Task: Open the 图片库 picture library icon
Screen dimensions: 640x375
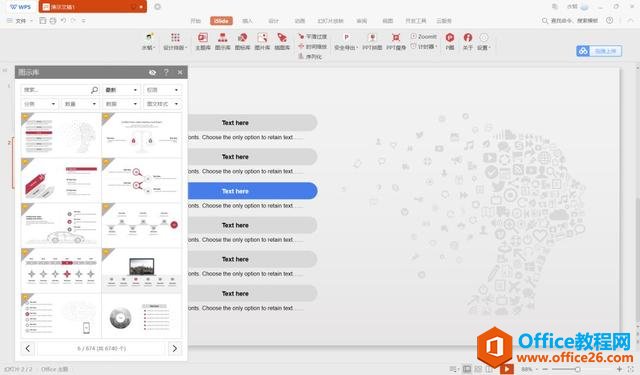Action: (262, 42)
